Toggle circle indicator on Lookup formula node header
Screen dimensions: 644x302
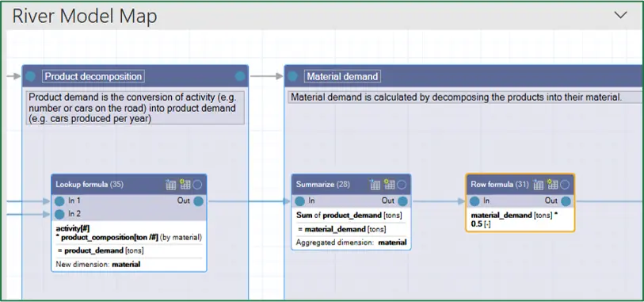coord(197,185)
